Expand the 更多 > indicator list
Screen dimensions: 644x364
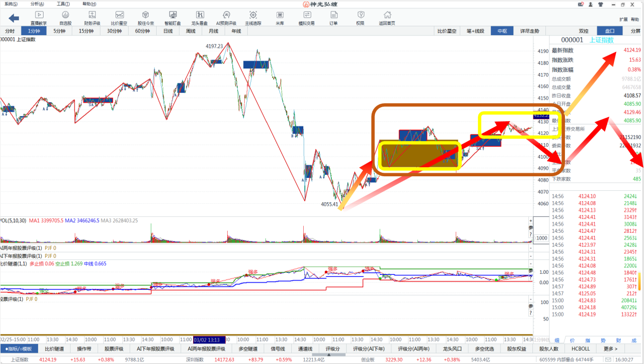click(610, 348)
